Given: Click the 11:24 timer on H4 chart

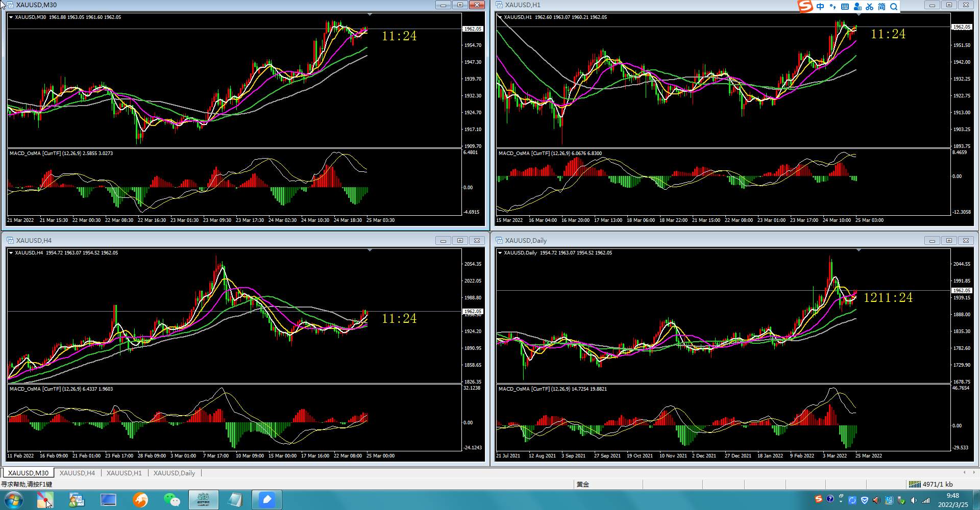Looking at the screenshot, I should [x=399, y=319].
